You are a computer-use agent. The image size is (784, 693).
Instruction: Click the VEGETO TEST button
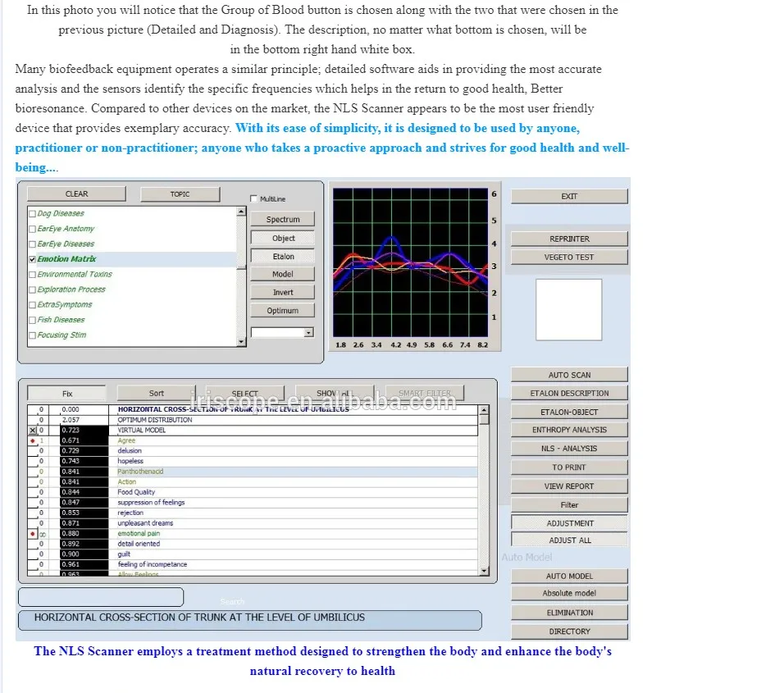(569, 257)
